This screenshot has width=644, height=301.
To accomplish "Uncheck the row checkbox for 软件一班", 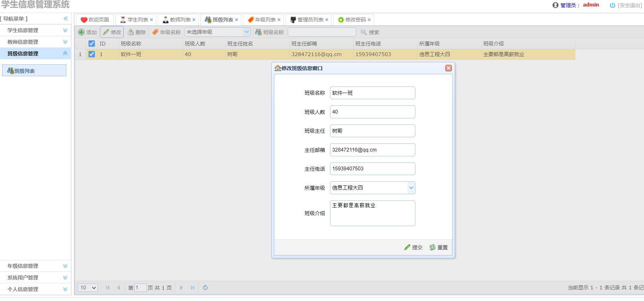I will [x=92, y=54].
